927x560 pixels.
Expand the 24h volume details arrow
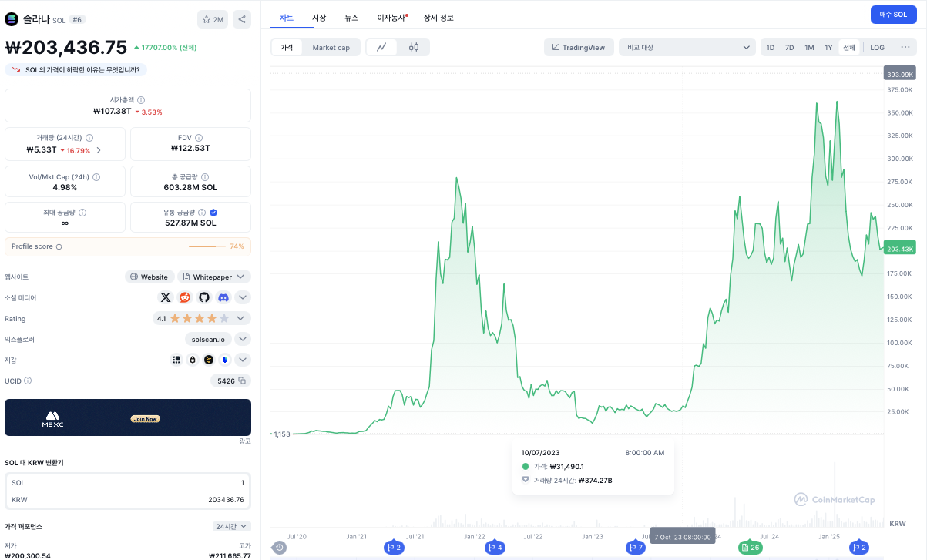click(x=99, y=150)
